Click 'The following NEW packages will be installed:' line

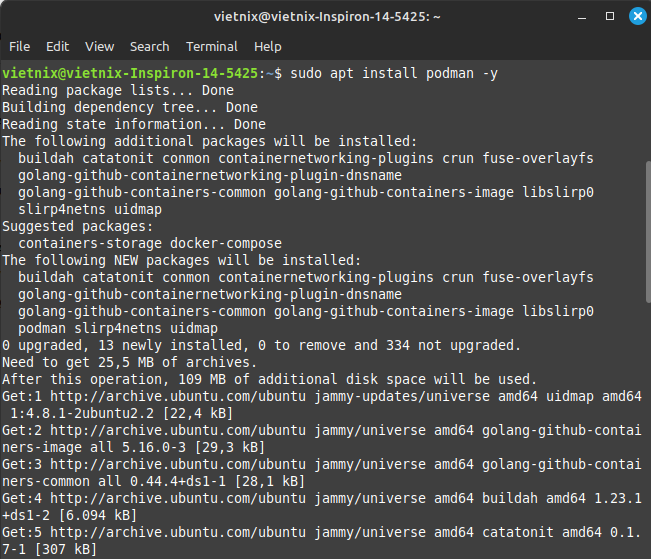tap(181, 261)
